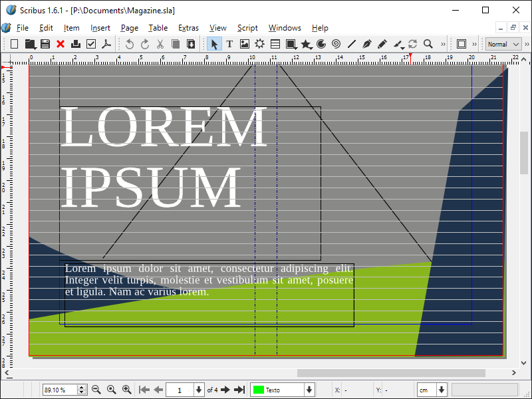Image resolution: width=532 pixels, height=399 pixels.
Task: Choose the Spiral drawing tool
Action: [336, 44]
